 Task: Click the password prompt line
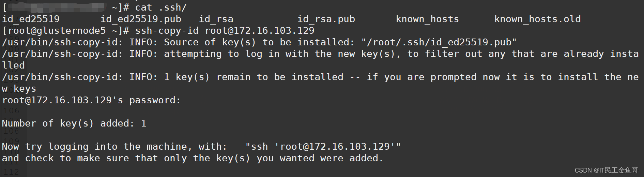(91, 100)
